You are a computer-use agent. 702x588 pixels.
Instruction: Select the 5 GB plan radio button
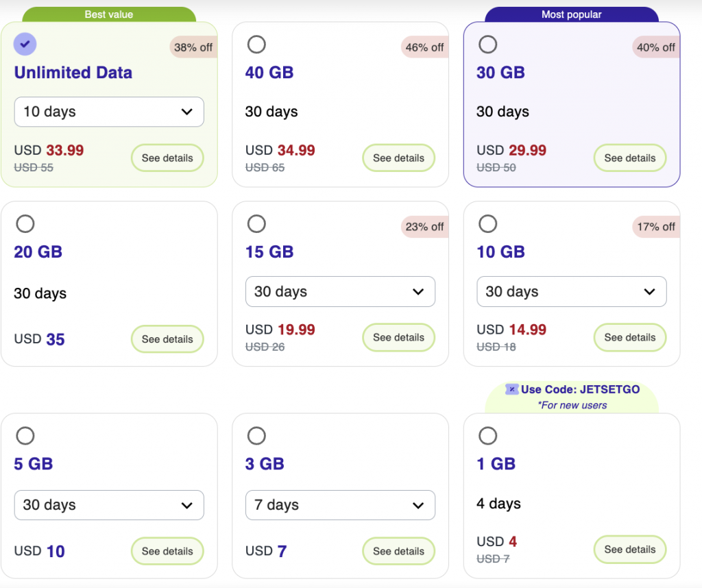(x=25, y=436)
